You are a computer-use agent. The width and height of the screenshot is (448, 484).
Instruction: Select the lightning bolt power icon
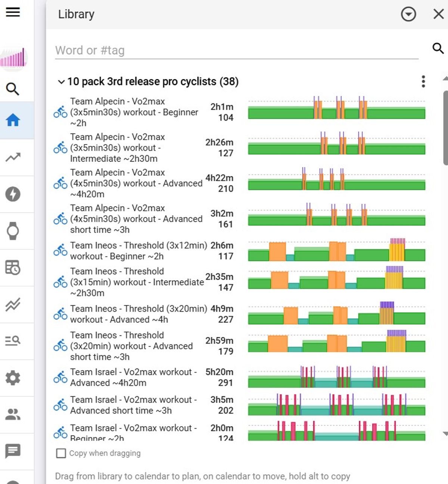pos(13,194)
